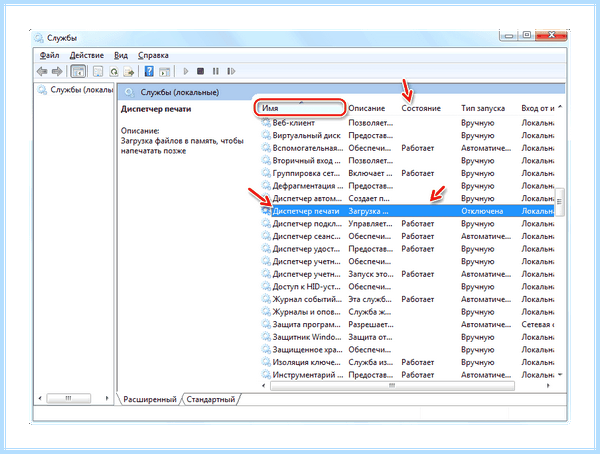Start the service with the play icon

(x=186, y=71)
